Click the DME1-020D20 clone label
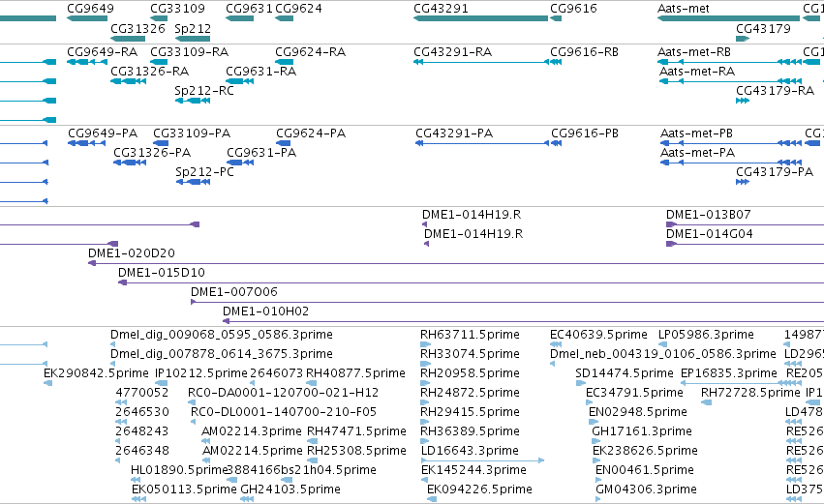Viewport: 824px width, 504px height. point(132,253)
